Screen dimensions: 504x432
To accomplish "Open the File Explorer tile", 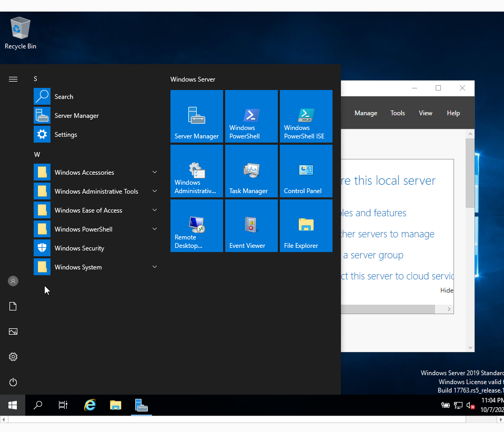I will click(306, 225).
